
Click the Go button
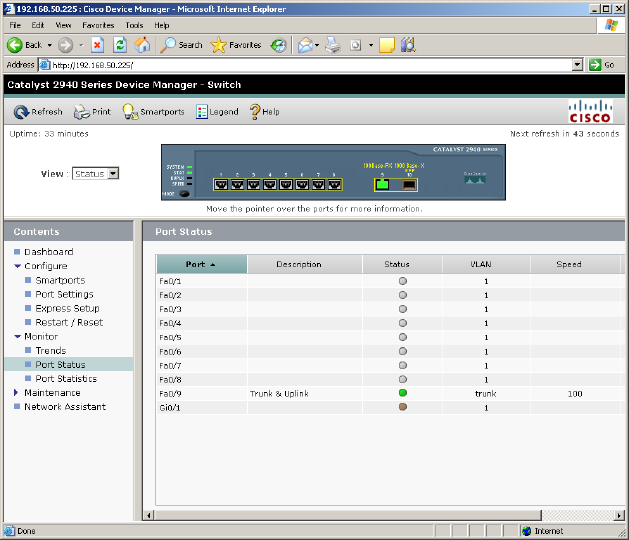coord(602,65)
